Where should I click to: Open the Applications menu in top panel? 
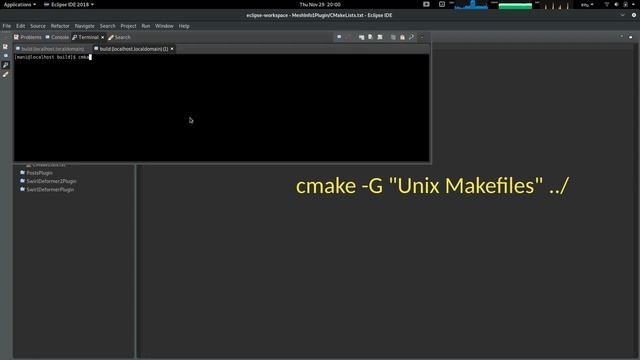click(x=20, y=4)
